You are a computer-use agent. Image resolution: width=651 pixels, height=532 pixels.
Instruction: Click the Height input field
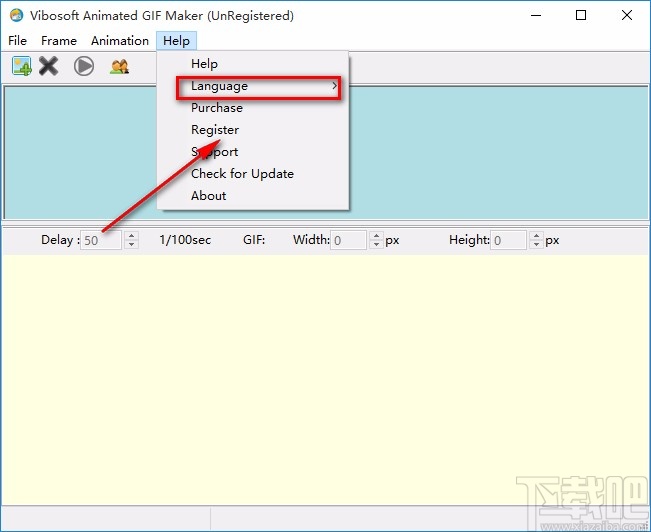click(509, 240)
